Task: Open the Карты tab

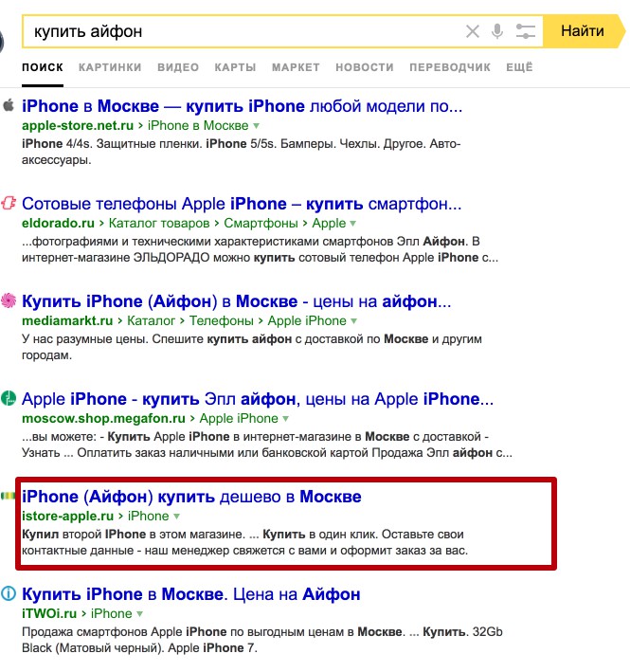Action: [x=235, y=67]
